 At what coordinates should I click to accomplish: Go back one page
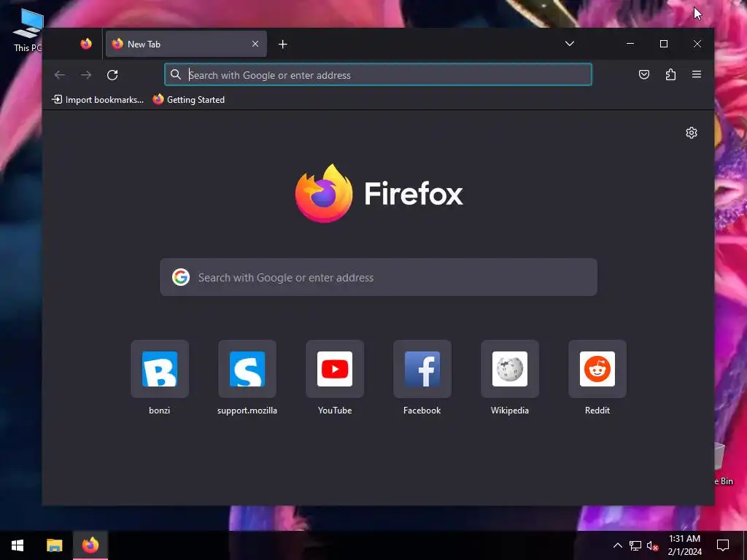tap(60, 75)
